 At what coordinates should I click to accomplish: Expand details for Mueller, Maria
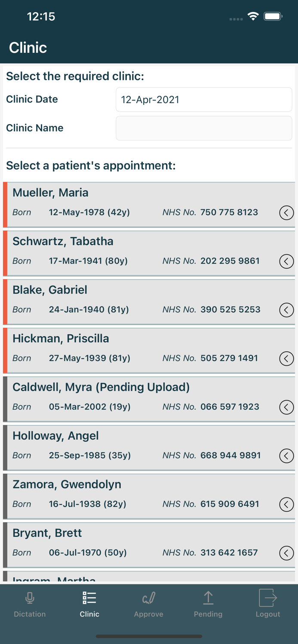pyautogui.click(x=286, y=213)
